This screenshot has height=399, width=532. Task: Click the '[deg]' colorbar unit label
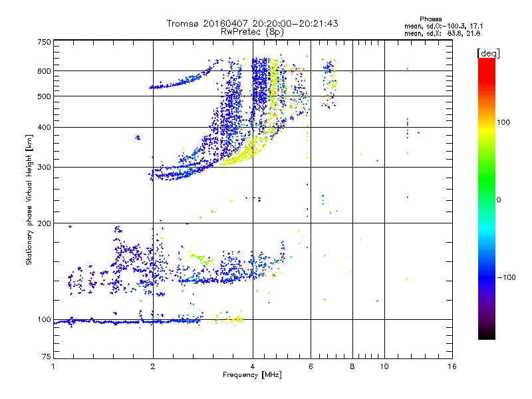(x=489, y=53)
